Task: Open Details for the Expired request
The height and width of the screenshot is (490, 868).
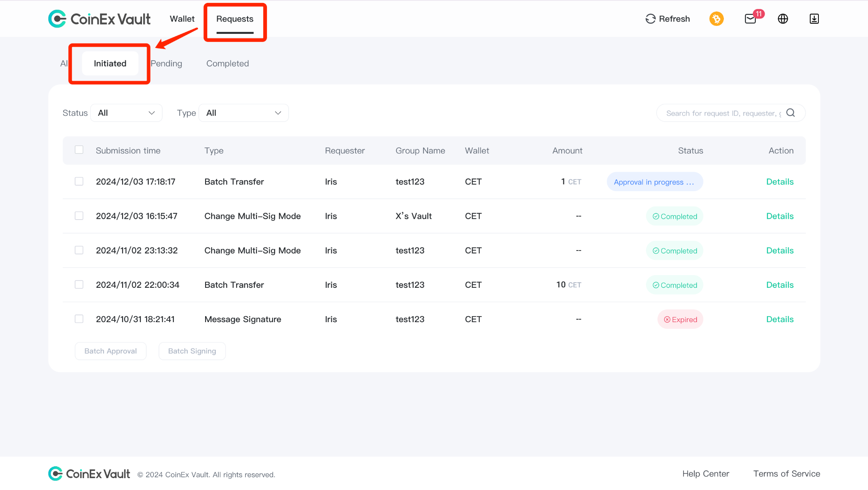Action: pyautogui.click(x=780, y=319)
